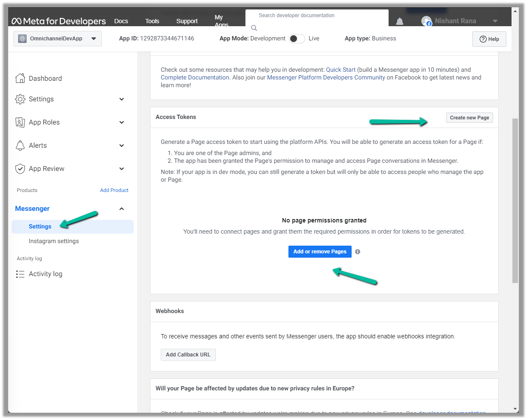Click the Add Product link
This screenshot has height=420, width=527.
[x=114, y=190]
